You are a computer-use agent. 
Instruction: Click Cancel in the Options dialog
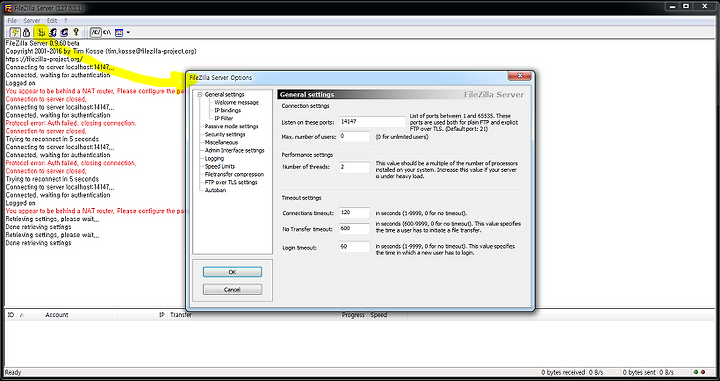point(232,290)
